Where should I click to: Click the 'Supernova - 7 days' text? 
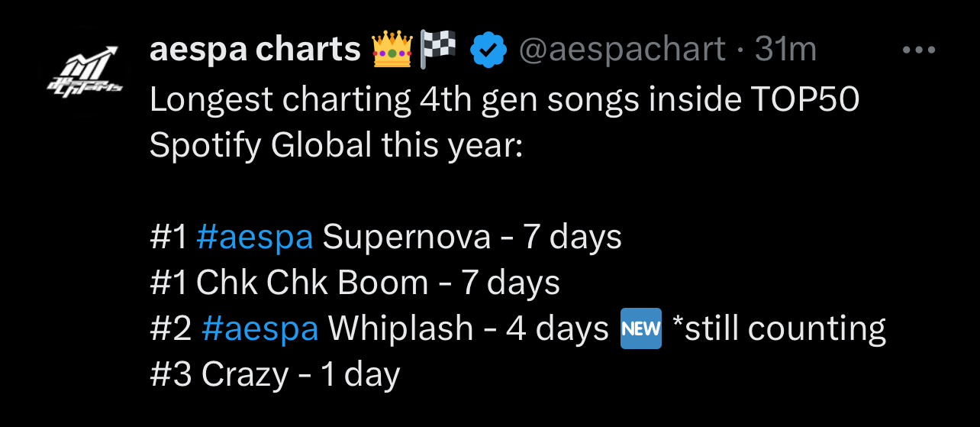(472, 238)
